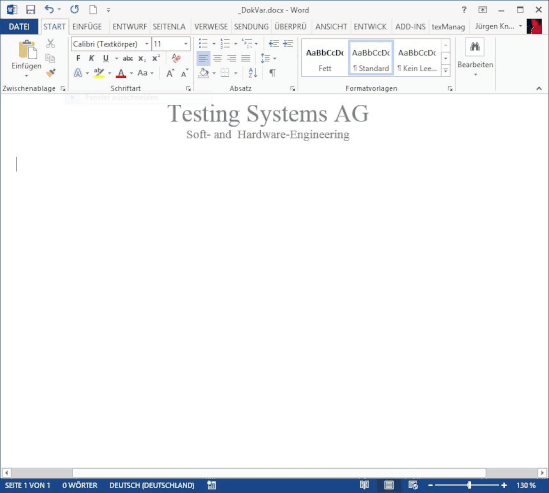Open Word help question mark
The width and height of the screenshot is (549, 493).
pyautogui.click(x=464, y=10)
